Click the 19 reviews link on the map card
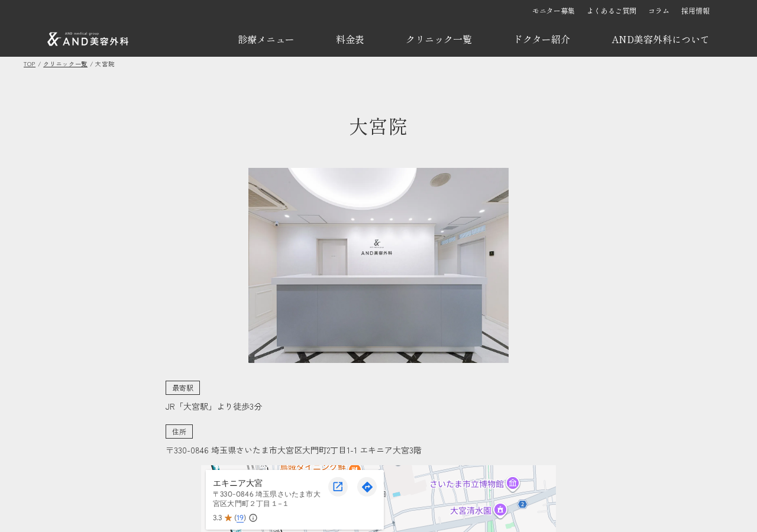 tap(240, 518)
